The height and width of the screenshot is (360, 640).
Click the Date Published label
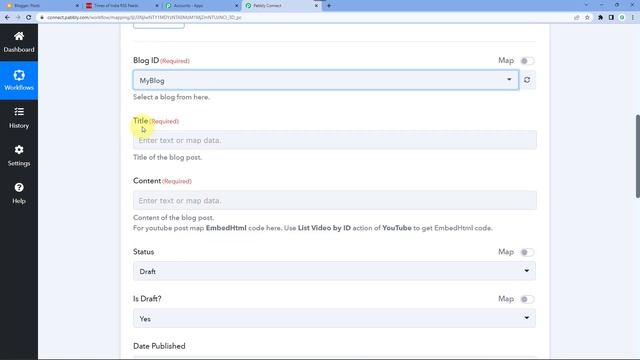(159, 346)
